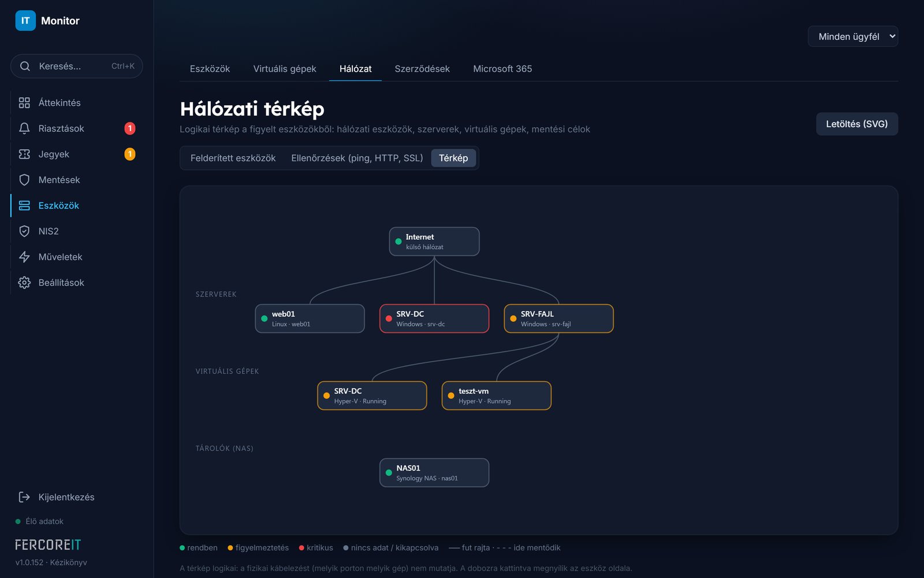The width and height of the screenshot is (924, 578).
Task: Click the orange Jegyek badge
Action: [x=130, y=154]
